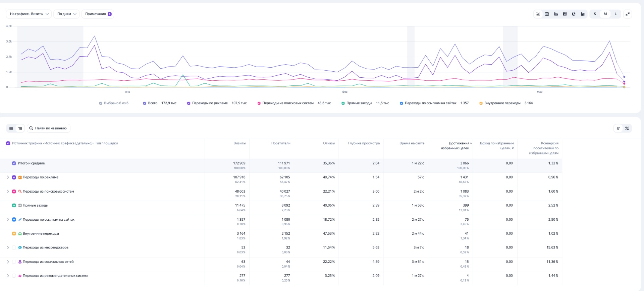Set chart size to S

[595, 14]
